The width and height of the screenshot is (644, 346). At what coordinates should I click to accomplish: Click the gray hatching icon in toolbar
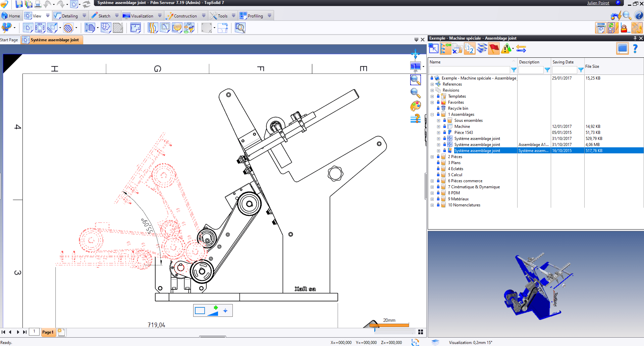click(x=118, y=28)
